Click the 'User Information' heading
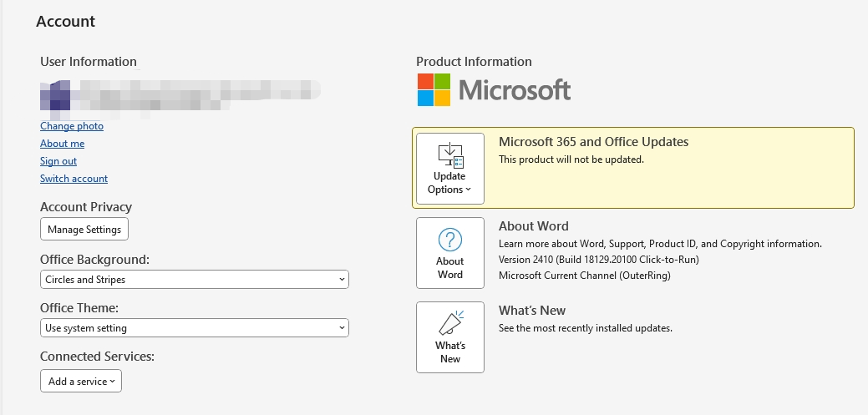The height and width of the screenshot is (415, 868). point(88,62)
